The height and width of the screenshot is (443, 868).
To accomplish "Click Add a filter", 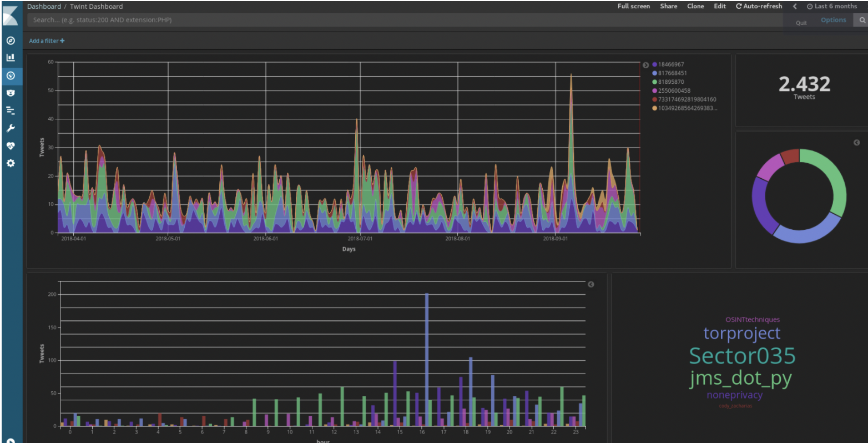I will tap(47, 41).
